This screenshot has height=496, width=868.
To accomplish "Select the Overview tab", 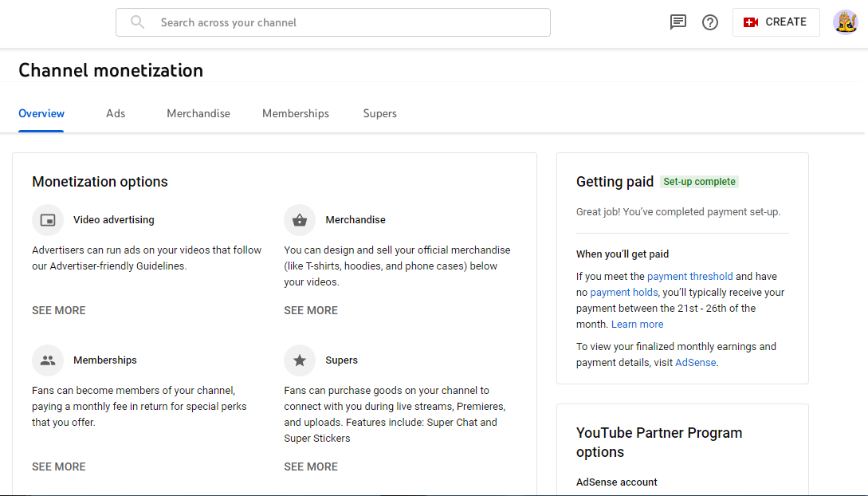I will 41,113.
